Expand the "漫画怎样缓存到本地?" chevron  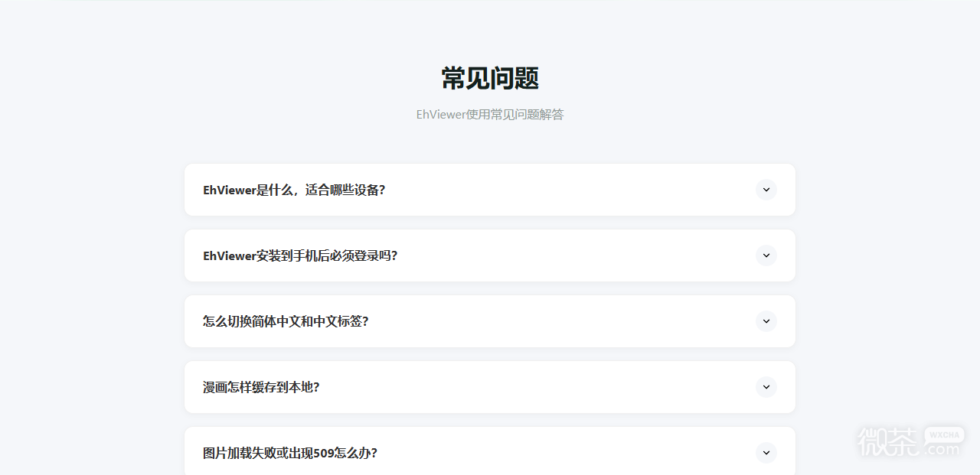[x=766, y=387]
